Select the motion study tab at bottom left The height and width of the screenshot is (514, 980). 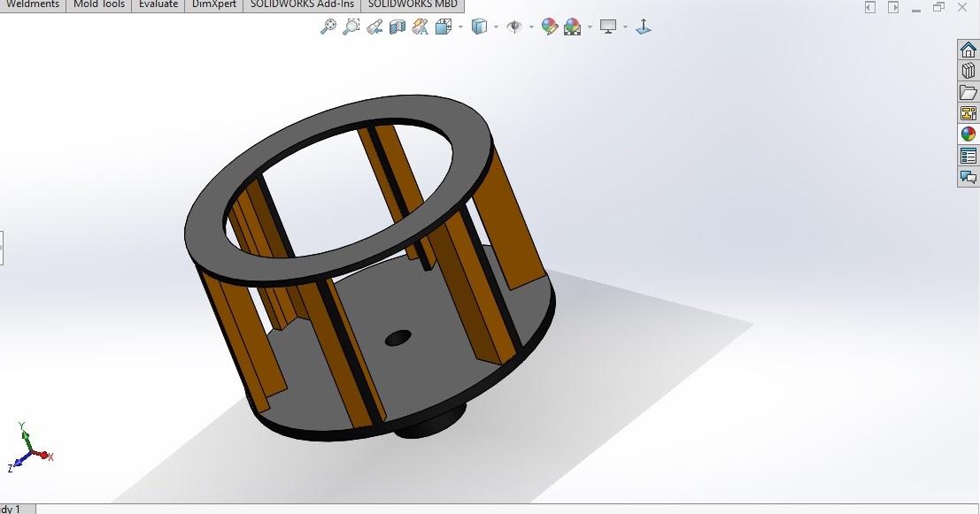[x=18, y=509]
